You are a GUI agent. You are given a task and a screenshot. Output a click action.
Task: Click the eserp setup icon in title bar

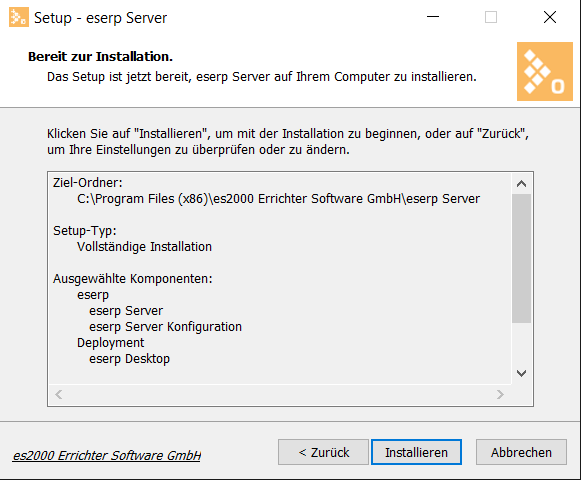19,17
